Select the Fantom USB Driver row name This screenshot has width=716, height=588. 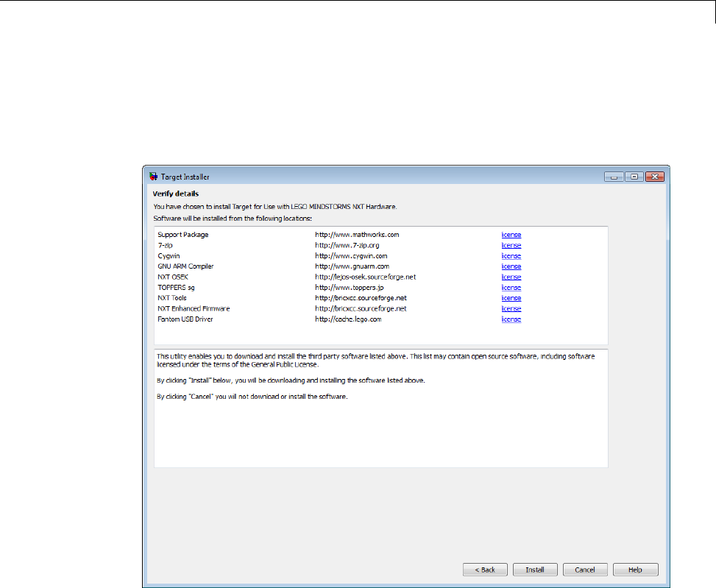185,319
